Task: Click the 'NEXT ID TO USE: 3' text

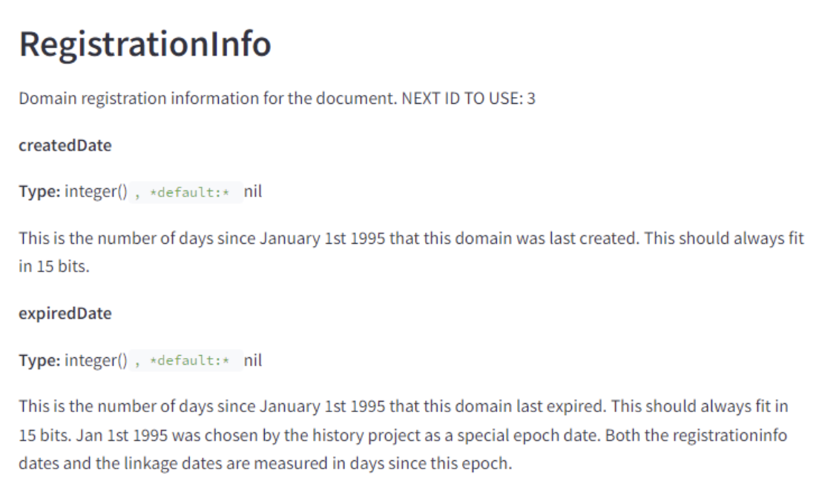Action: pos(468,99)
